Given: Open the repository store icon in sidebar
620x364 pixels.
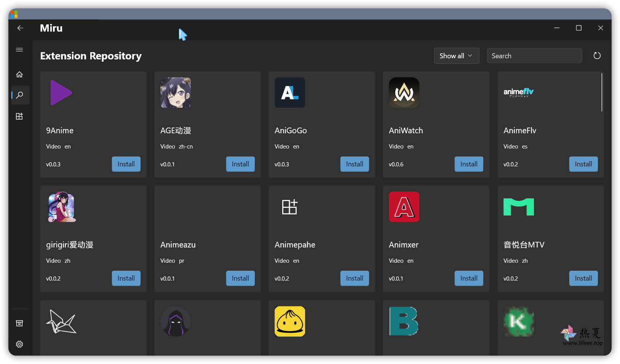Looking at the screenshot, I should [19, 323].
